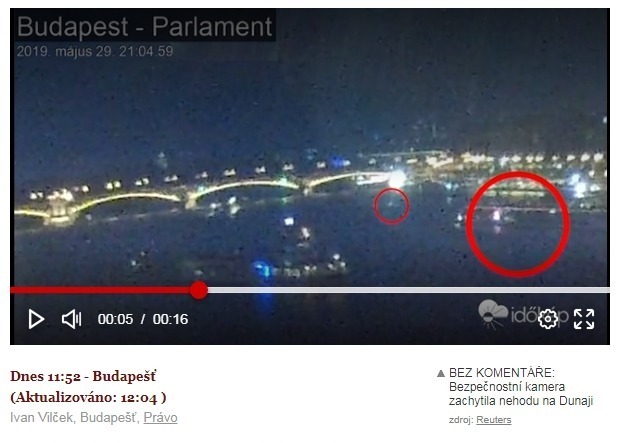This screenshot has height=443, width=621.
Task: Open video settings via gear icon
Action: click(548, 319)
